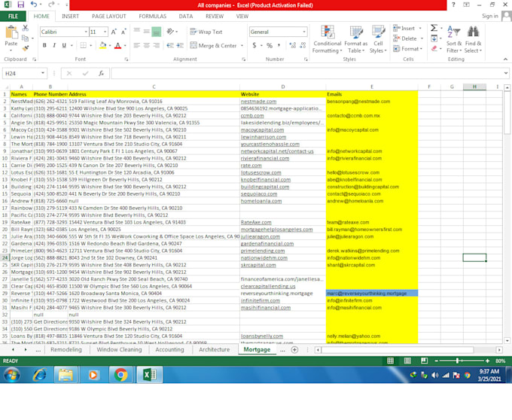This screenshot has height=420, width=512.
Task: Click the Fill down arrow icon
Action: pos(434,38)
